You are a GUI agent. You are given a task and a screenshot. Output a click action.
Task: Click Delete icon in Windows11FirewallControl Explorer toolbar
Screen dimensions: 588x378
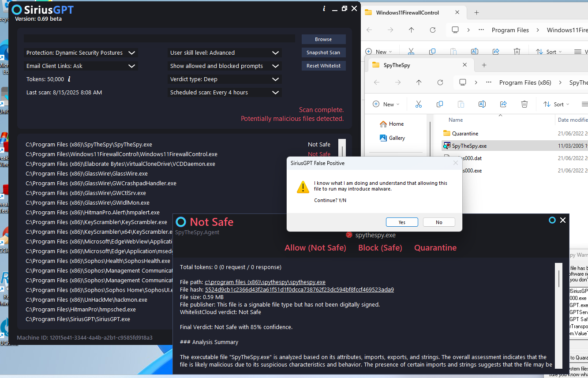pos(517,52)
